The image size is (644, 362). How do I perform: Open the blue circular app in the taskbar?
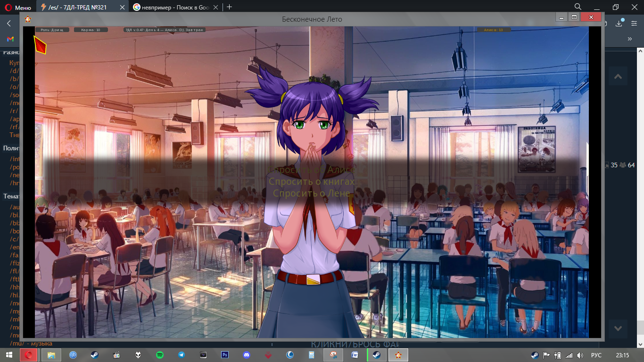290,355
